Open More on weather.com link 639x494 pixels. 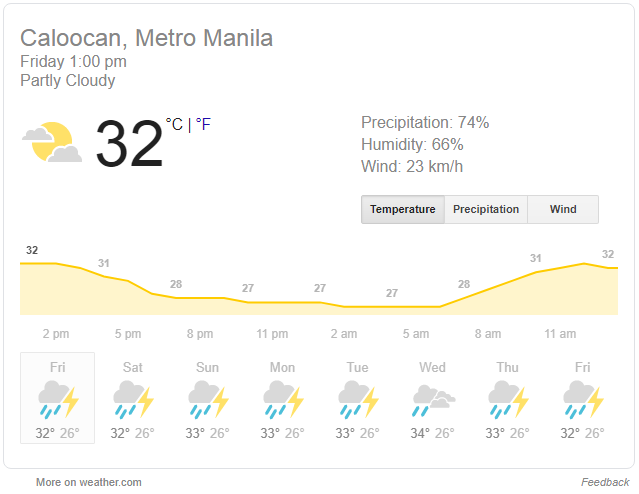pos(89,482)
